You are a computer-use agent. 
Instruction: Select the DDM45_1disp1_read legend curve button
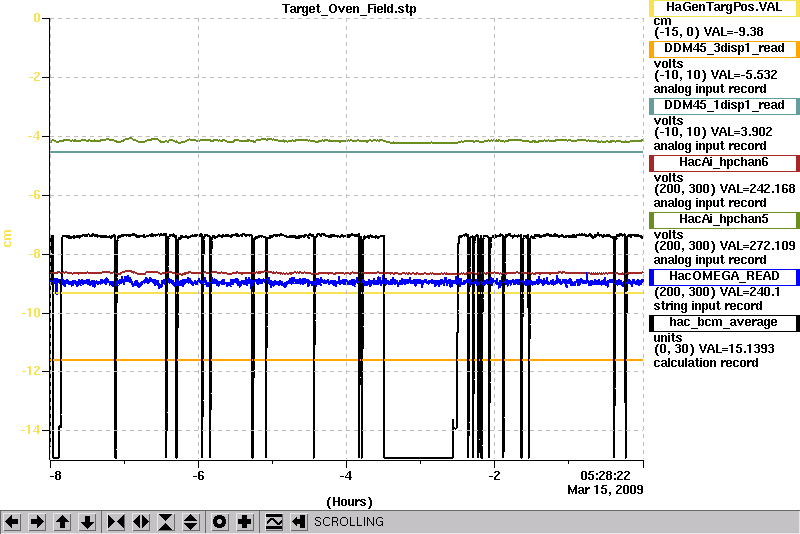[x=724, y=106]
